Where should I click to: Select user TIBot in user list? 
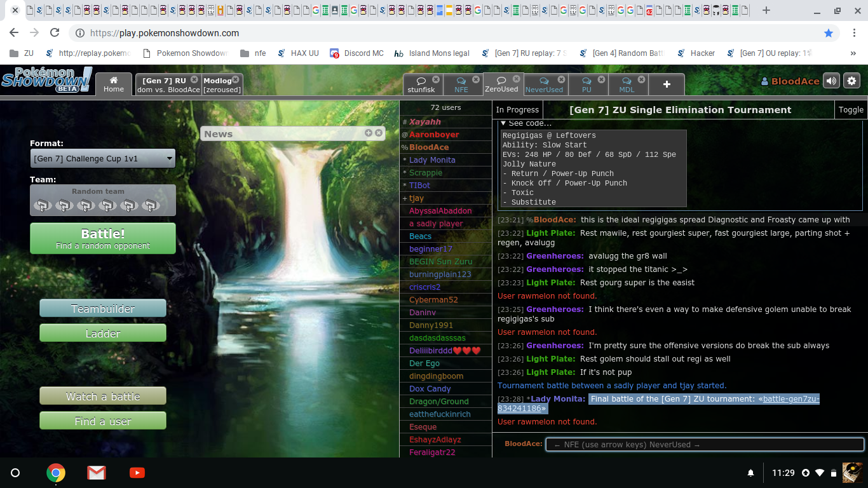coord(445,186)
